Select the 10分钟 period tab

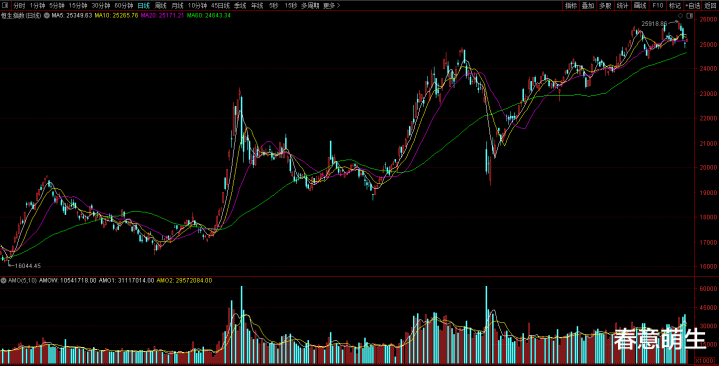tap(197, 6)
